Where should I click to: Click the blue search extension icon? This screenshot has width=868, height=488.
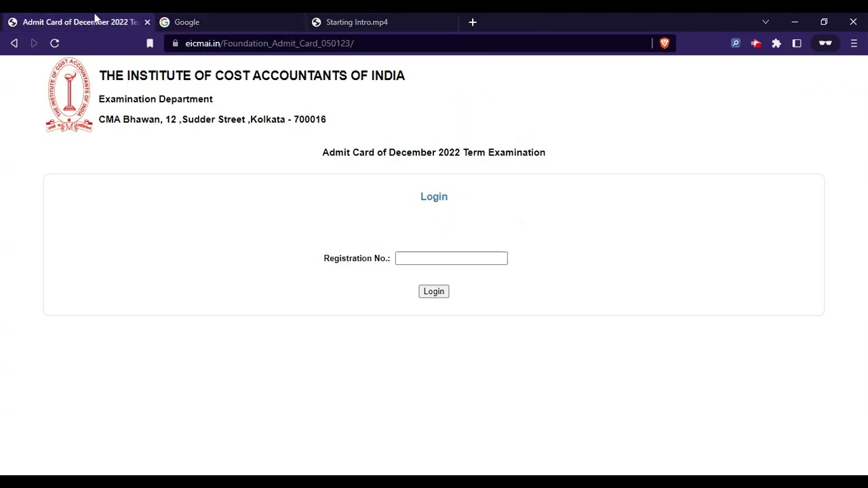tap(736, 43)
